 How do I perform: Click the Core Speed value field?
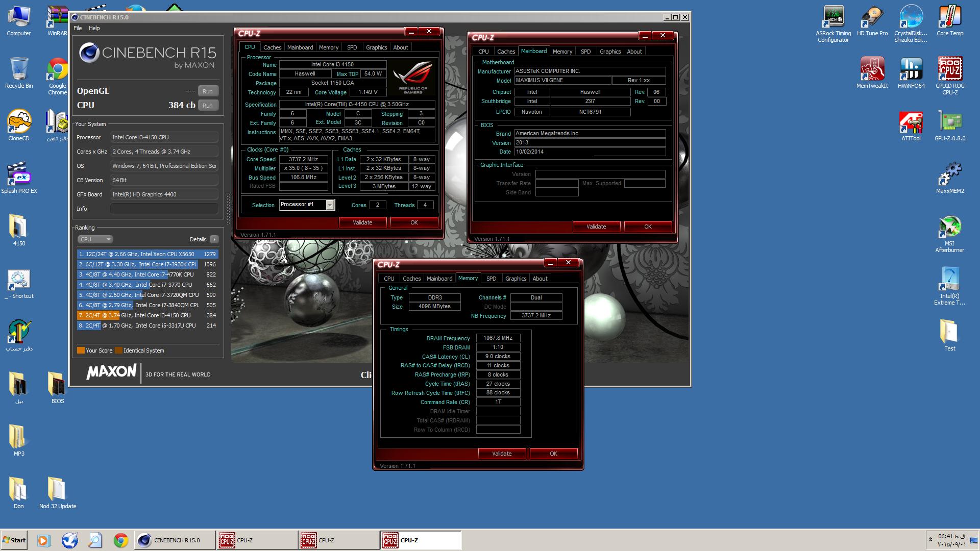pos(304,159)
